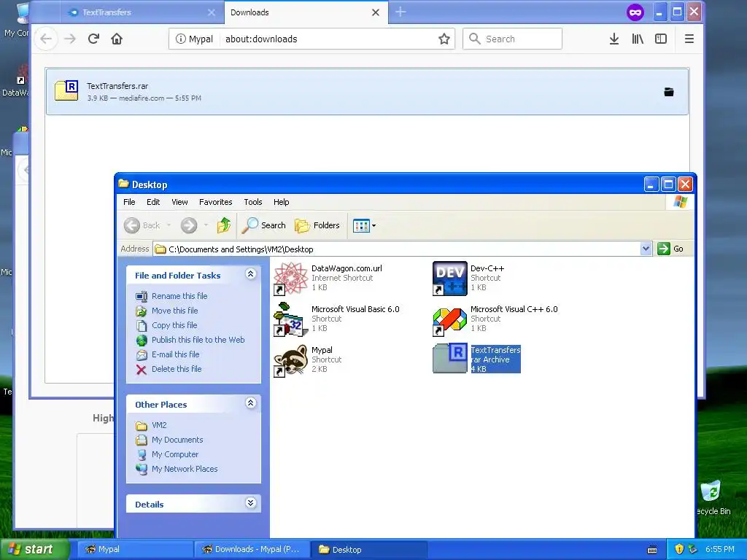Click the Desktop taskbar button

coord(368,550)
